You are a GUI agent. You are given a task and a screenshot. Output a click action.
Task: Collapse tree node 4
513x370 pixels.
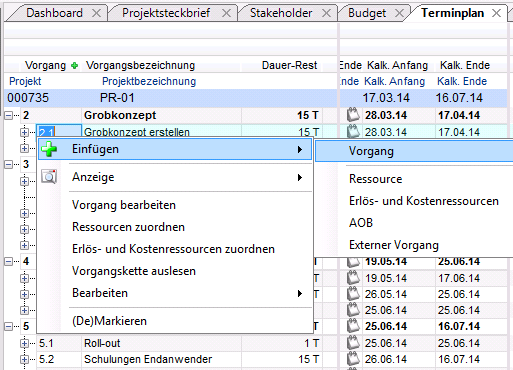[x=8, y=262]
